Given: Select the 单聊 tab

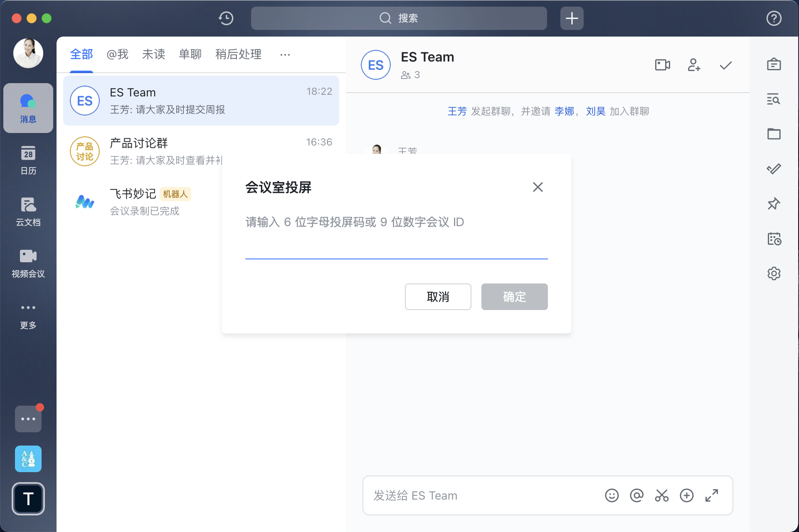Looking at the screenshot, I should pyautogui.click(x=190, y=54).
